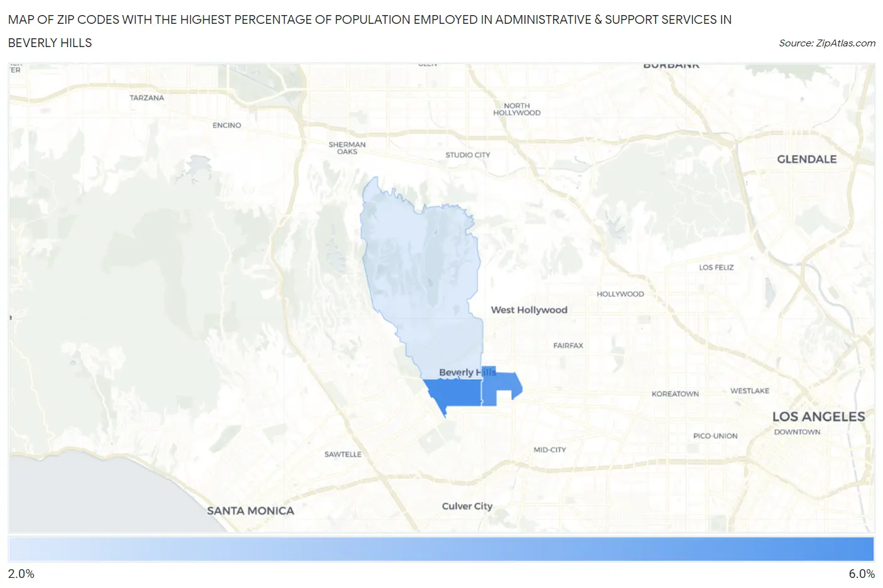Click the LOS FELIZ map label
The width and height of the screenshot is (883, 588).
coord(717,267)
